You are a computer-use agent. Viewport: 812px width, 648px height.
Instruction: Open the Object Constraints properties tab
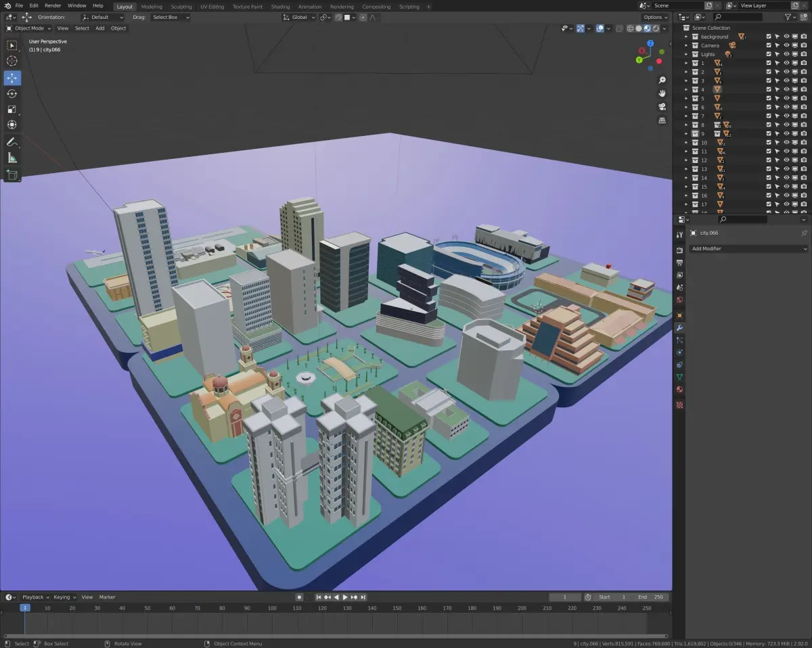679,365
